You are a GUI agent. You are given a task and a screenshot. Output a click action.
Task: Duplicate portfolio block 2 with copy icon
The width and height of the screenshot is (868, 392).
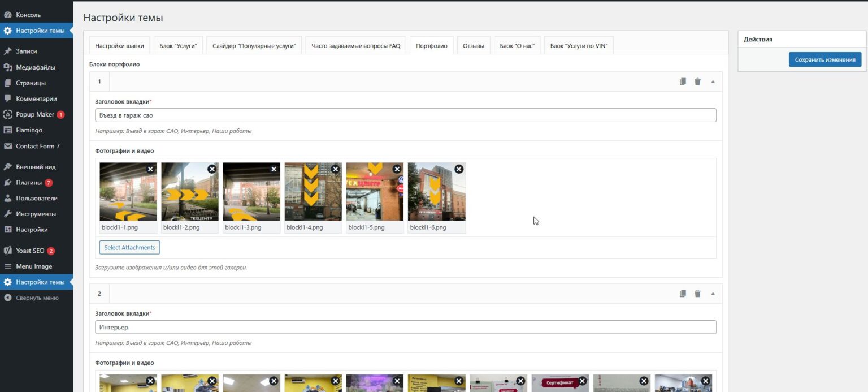point(683,294)
